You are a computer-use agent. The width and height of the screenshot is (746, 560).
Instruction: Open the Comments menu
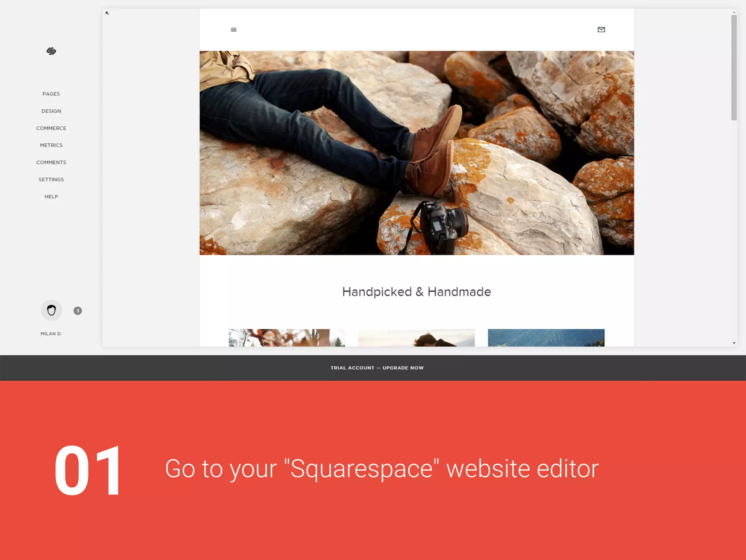click(x=51, y=162)
